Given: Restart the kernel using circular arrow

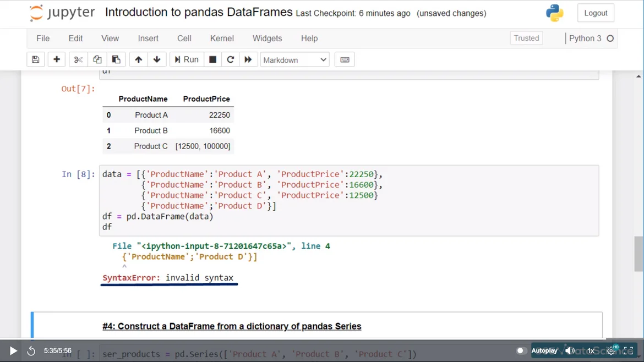Looking at the screenshot, I should (x=231, y=59).
